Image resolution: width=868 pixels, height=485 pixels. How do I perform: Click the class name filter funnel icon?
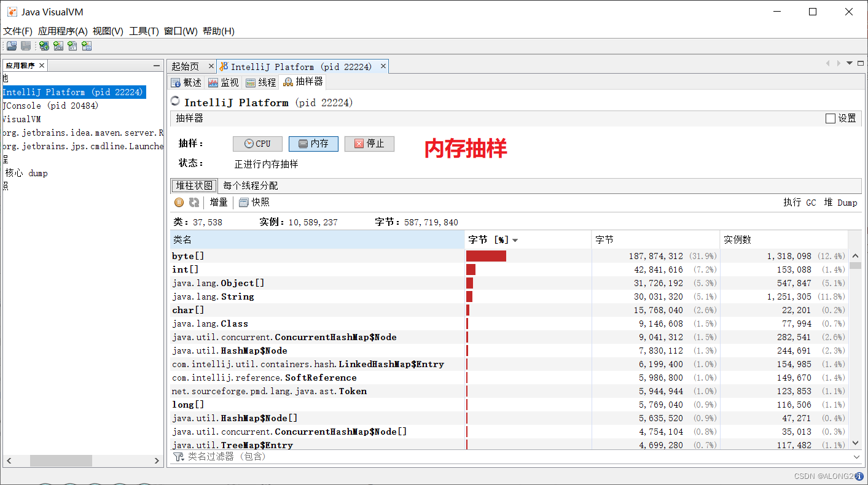coord(178,457)
